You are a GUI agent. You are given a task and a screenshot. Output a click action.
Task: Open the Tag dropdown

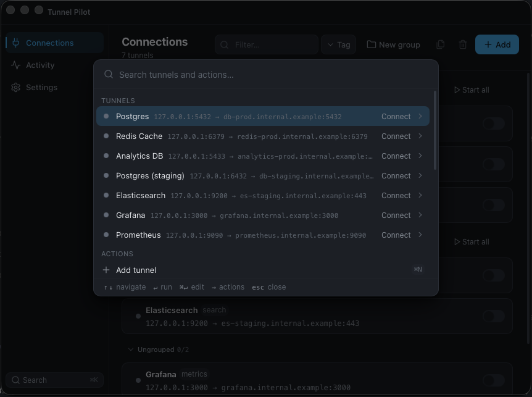pyautogui.click(x=339, y=44)
